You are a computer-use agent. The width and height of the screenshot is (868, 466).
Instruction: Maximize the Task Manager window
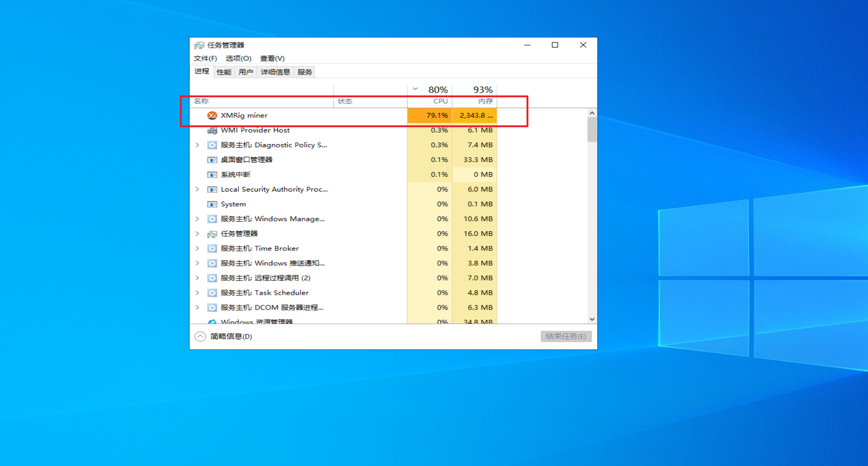(x=555, y=45)
